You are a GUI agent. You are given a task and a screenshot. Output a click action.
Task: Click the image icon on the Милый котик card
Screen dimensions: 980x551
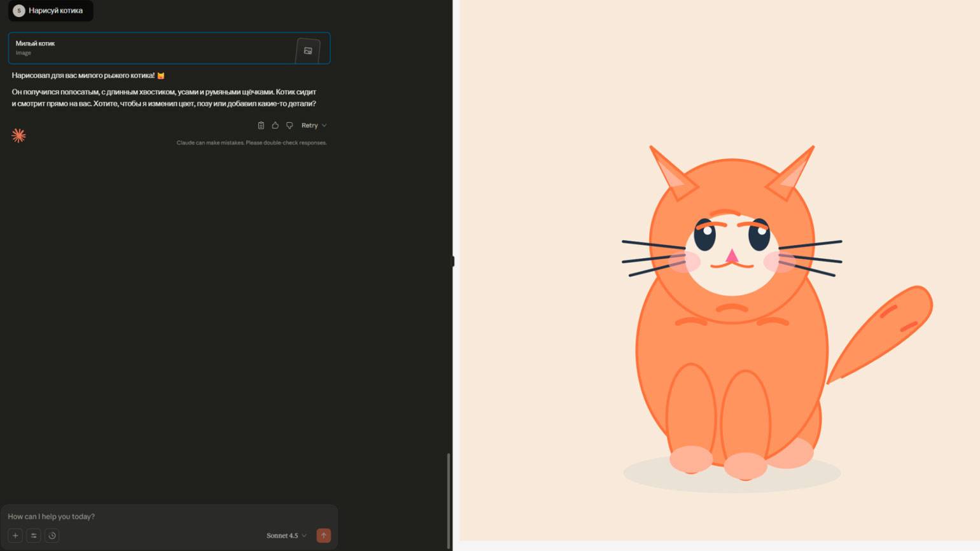pos(308,51)
